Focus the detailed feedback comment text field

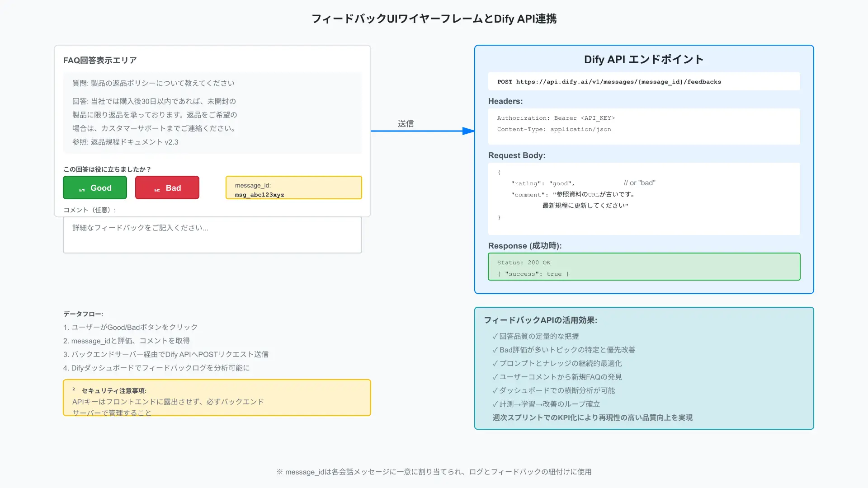coord(212,235)
